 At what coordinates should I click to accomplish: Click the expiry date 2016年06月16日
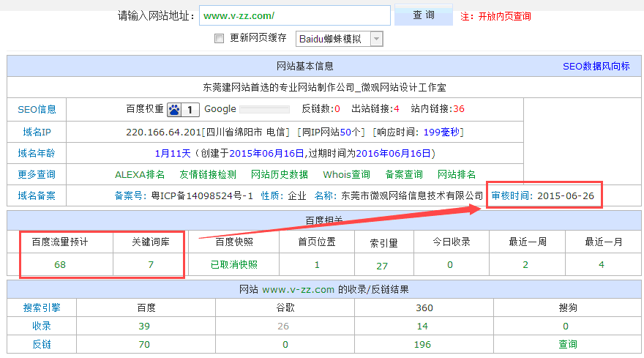click(393, 153)
